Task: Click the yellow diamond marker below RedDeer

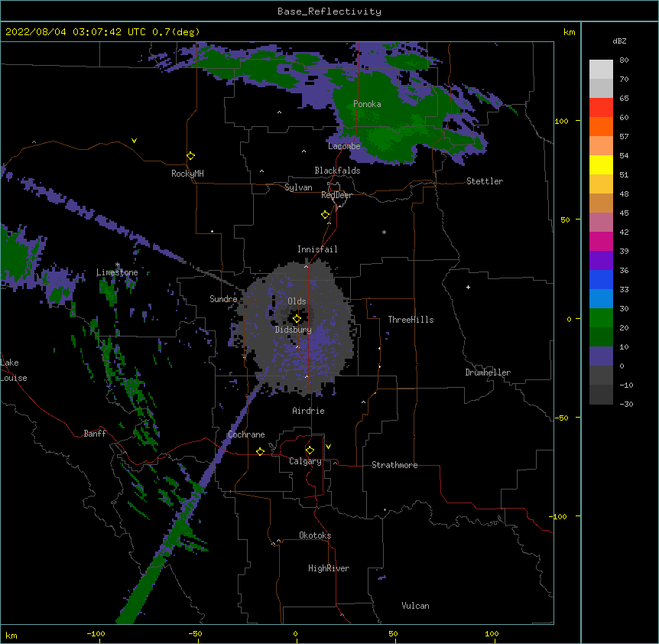Action: [x=326, y=215]
